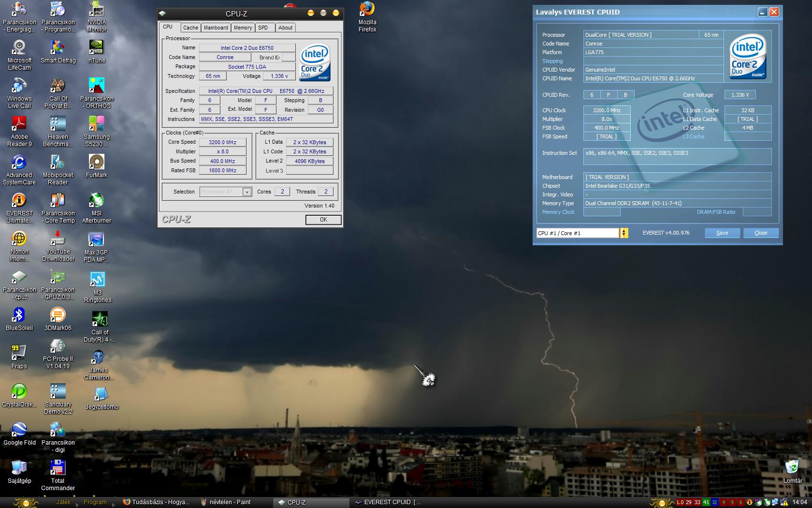This screenshot has height=508, width=812.
Task: Click the system tray clock showing 14:04
Action: (x=800, y=502)
